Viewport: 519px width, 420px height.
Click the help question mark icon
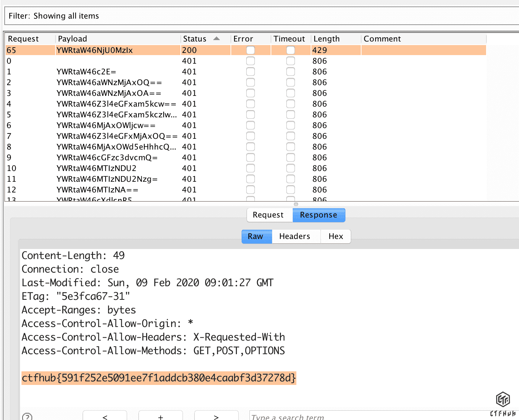(x=27, y=417)
